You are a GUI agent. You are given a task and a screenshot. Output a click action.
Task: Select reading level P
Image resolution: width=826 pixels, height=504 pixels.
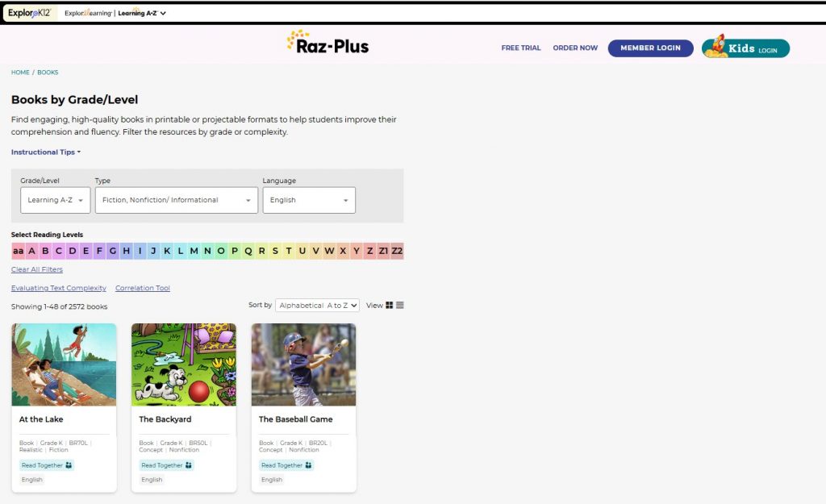(x=235, y=252)
